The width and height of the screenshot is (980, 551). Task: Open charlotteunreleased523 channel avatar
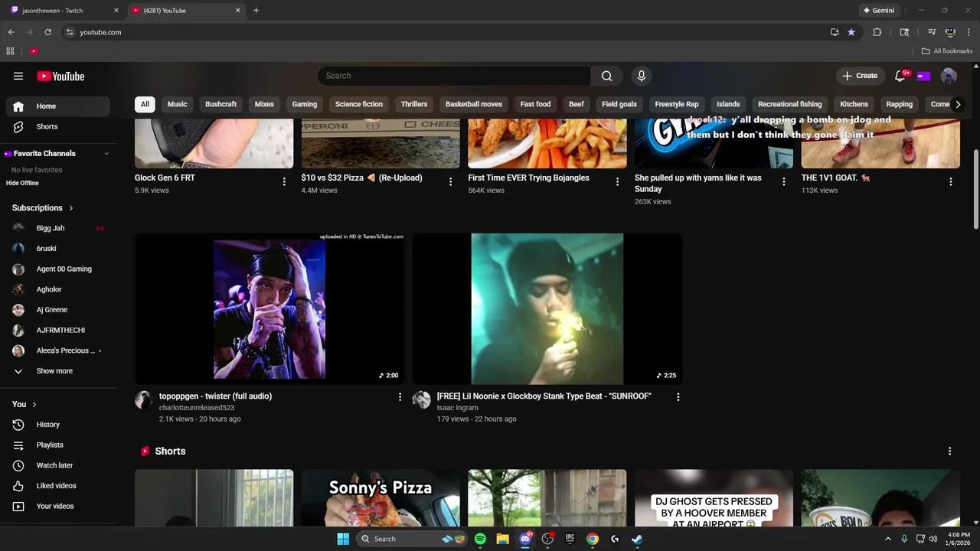[143, 399]
